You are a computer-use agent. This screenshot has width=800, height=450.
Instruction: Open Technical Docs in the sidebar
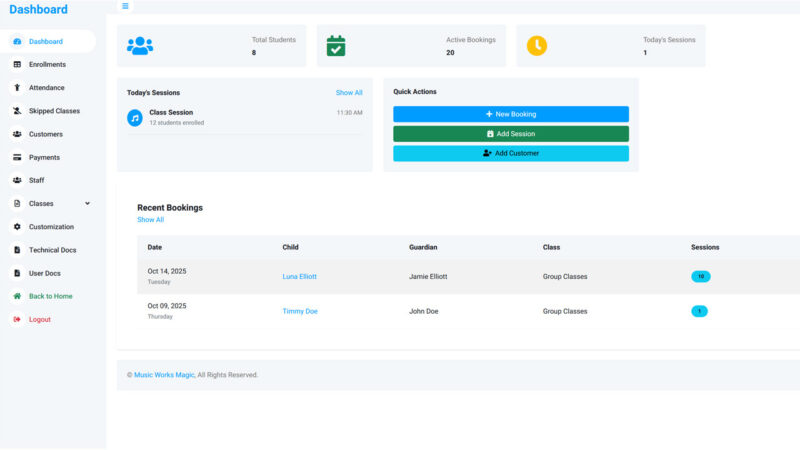52,250
